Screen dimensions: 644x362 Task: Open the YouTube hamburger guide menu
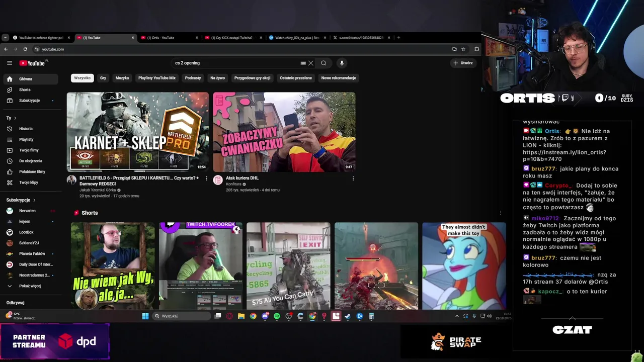(10, 63)
